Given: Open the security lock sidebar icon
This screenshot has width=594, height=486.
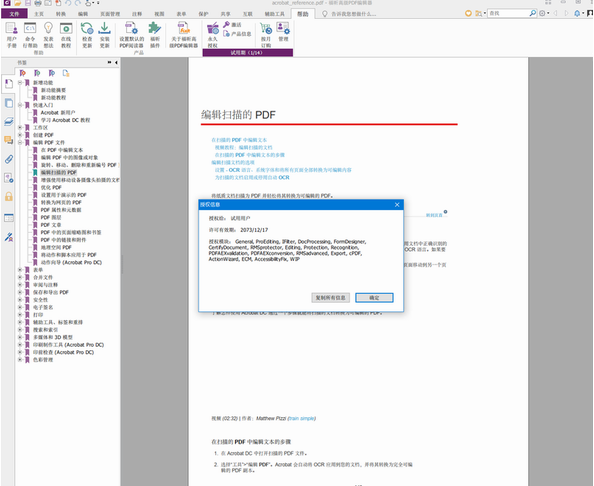Looking at the screenshot, I should click(8, 196).
